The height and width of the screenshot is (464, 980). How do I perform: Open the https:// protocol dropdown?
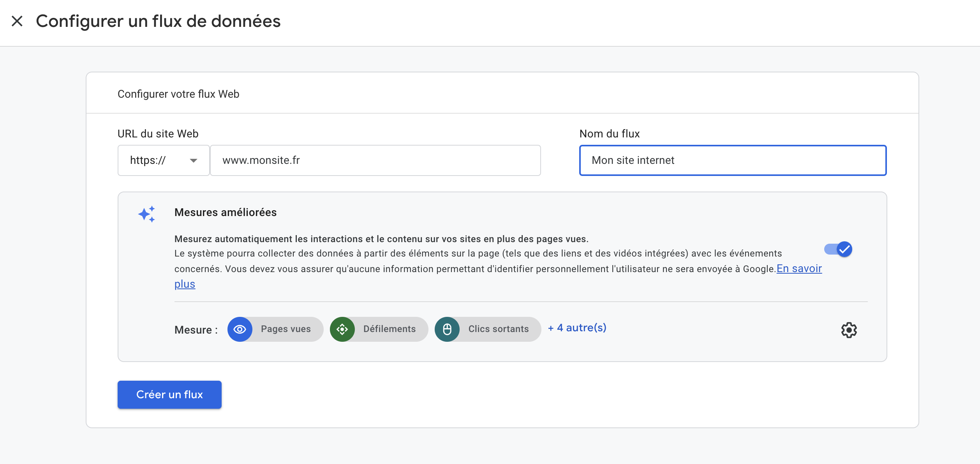coord(164,160)
